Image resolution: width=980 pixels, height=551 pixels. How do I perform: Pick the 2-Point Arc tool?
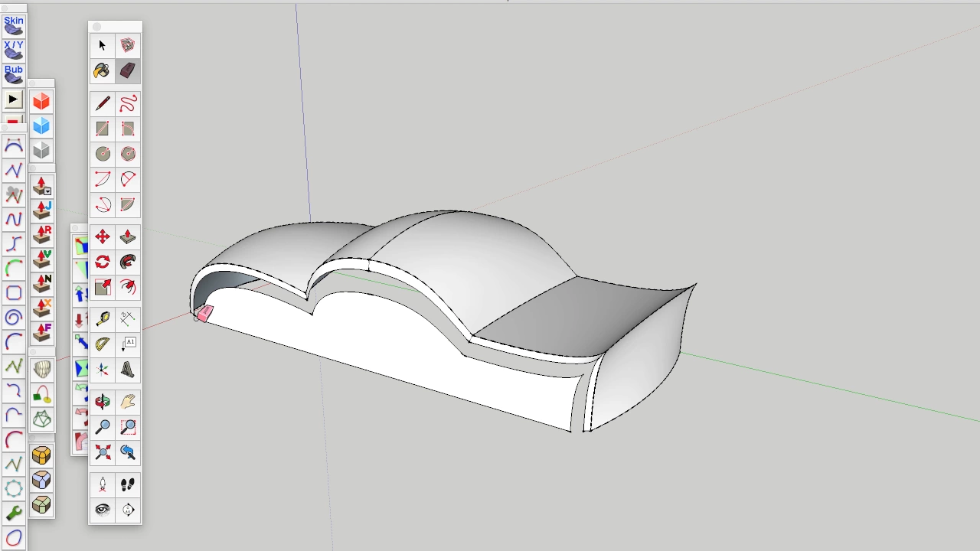click(x=128, y=179)
